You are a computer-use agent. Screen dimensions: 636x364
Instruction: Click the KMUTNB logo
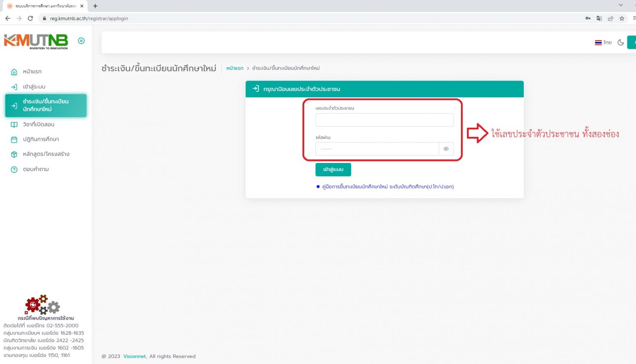click(36, 41)
